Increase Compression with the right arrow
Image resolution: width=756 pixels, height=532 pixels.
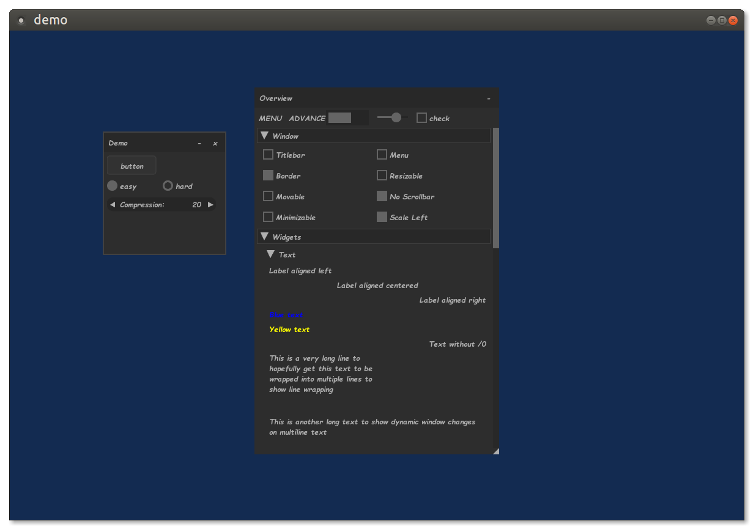(210, 205)
